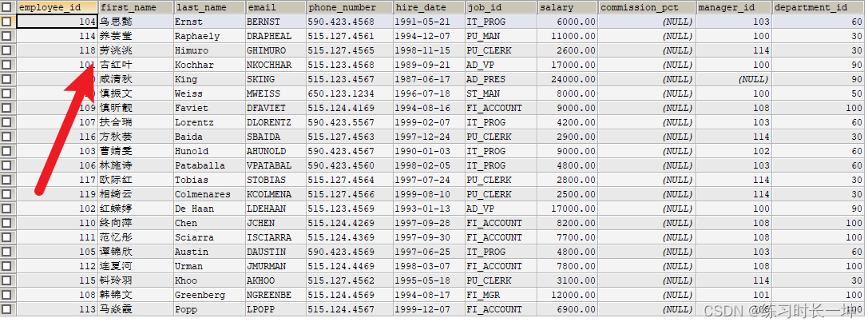Select the header checkbox for all rows
The image size is (868, 326).
[6, 7]
